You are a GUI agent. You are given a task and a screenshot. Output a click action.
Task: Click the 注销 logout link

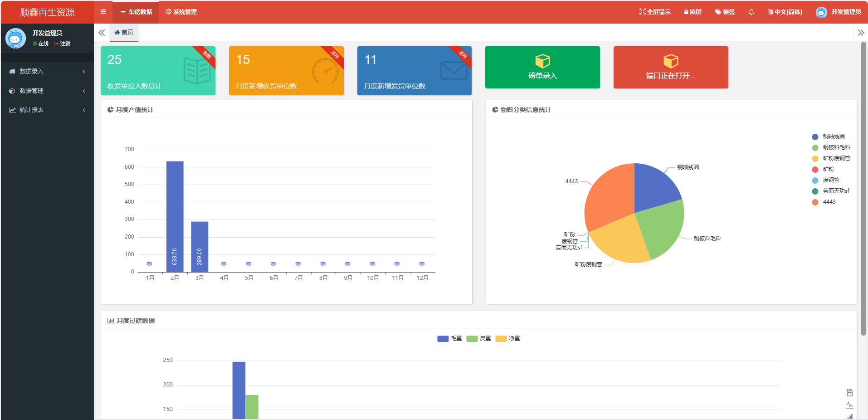(x=63, y=44)
